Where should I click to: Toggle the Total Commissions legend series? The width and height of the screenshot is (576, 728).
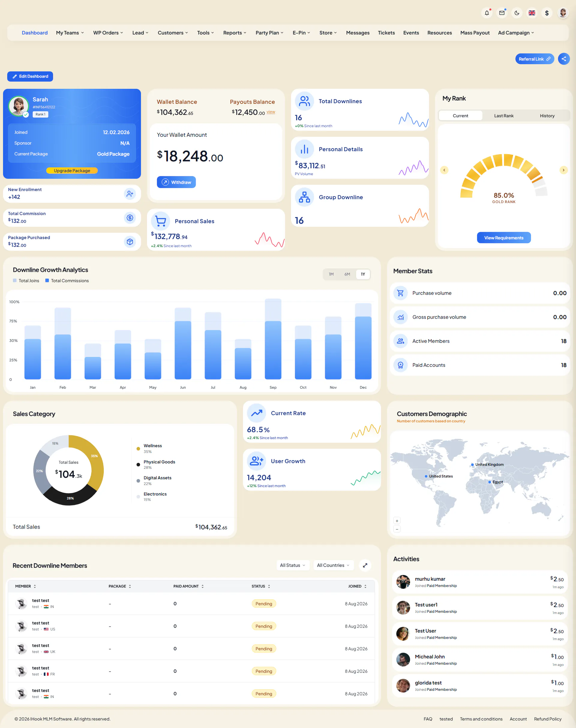click(x=67, y=280)
